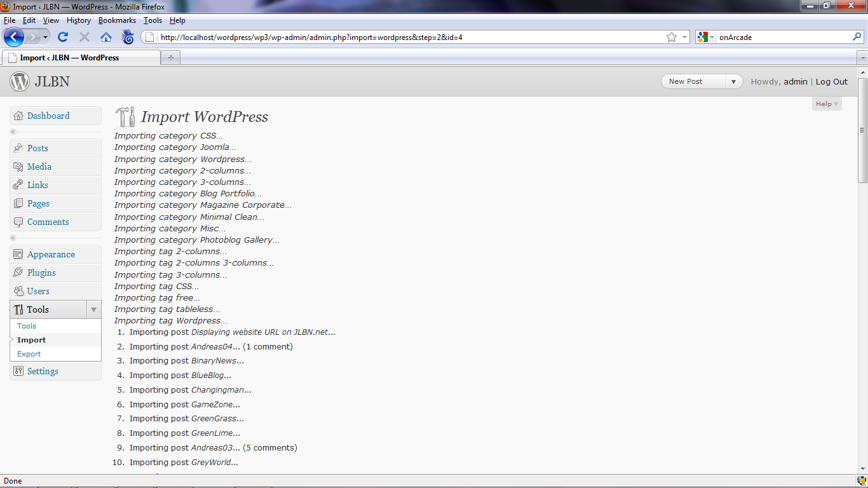
Task: Collapse the Tools menu arrow
Action: click(x=93, y=309)
